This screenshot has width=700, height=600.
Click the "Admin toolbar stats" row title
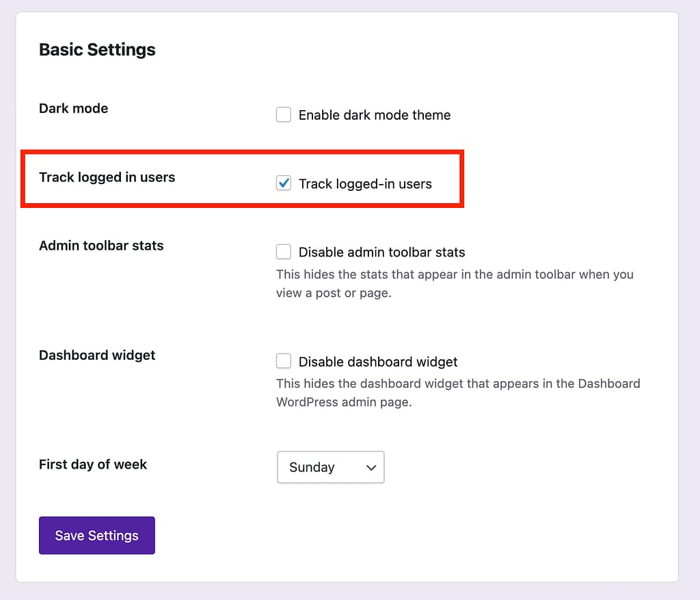(x=101, y=246)
